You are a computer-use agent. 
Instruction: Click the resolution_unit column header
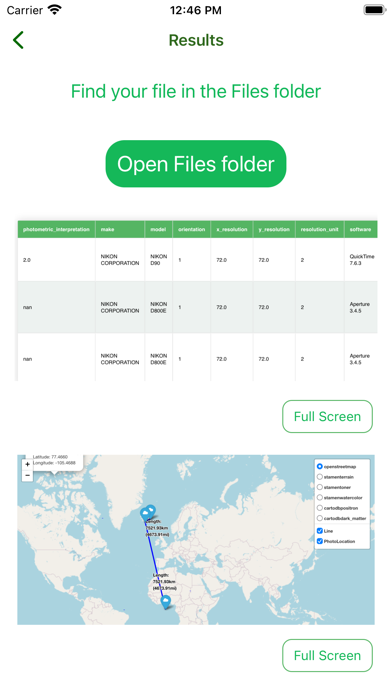click(x=320, y=229)
